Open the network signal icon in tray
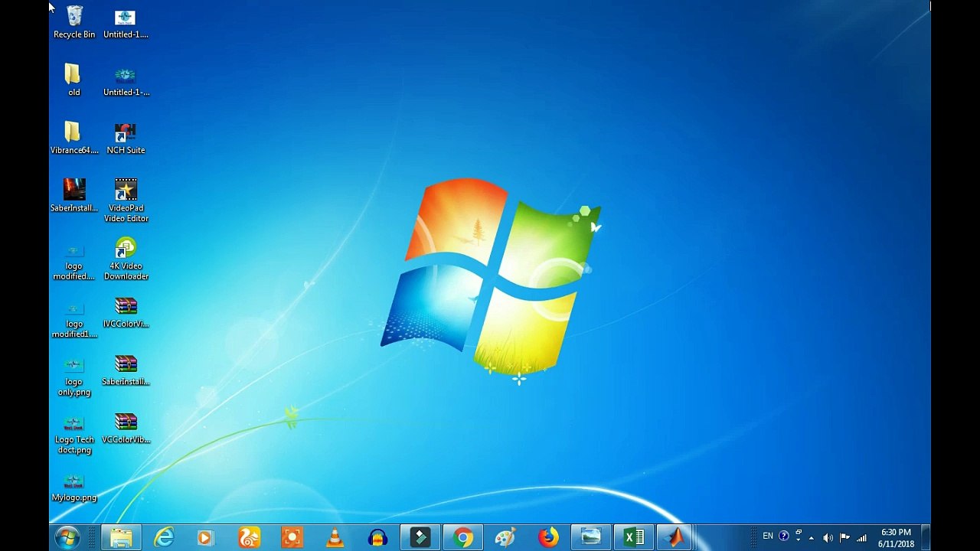Viewport: 980px width, 551px height. [861, 538]
